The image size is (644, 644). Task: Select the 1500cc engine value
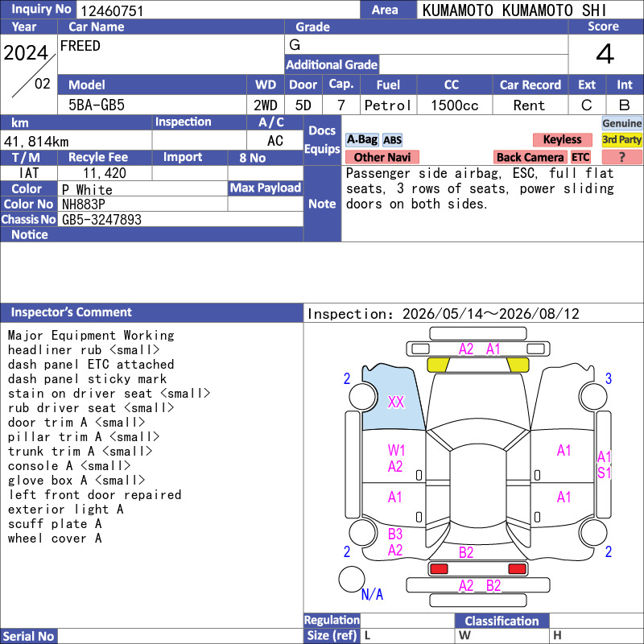[455, 105]
